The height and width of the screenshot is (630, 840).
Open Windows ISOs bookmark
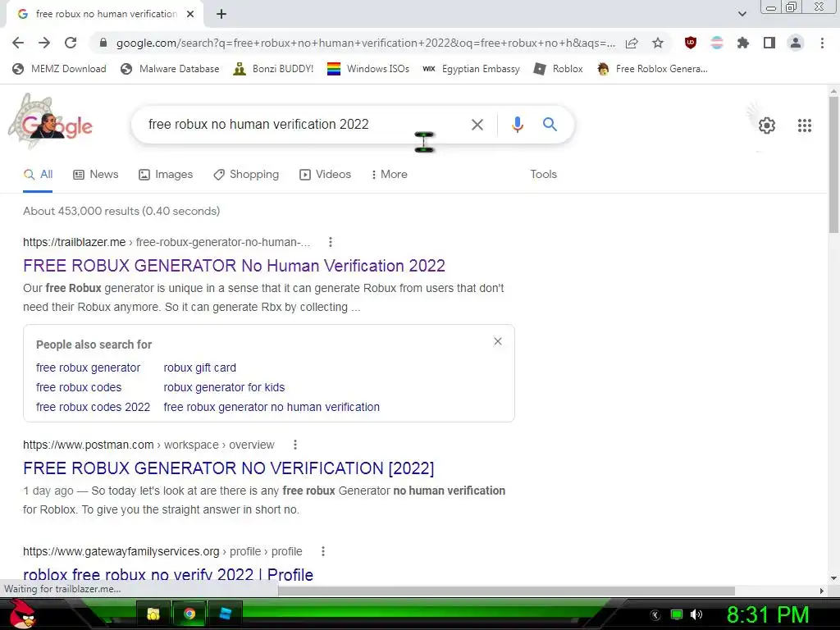click(368, 69)
